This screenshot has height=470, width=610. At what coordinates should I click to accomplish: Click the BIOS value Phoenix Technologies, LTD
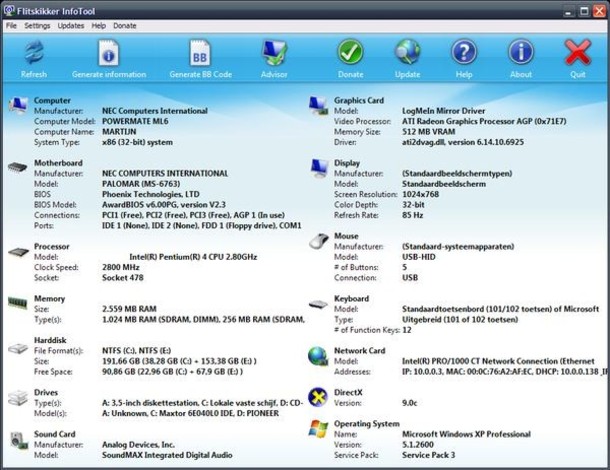pyautogui.click(x=151, y=195)
